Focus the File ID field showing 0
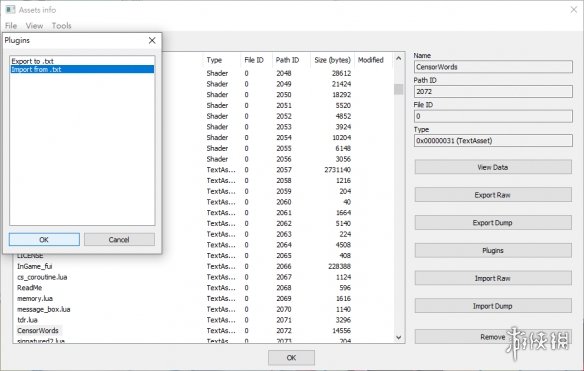This screenshot has height=371, width=584. point(493,116)
